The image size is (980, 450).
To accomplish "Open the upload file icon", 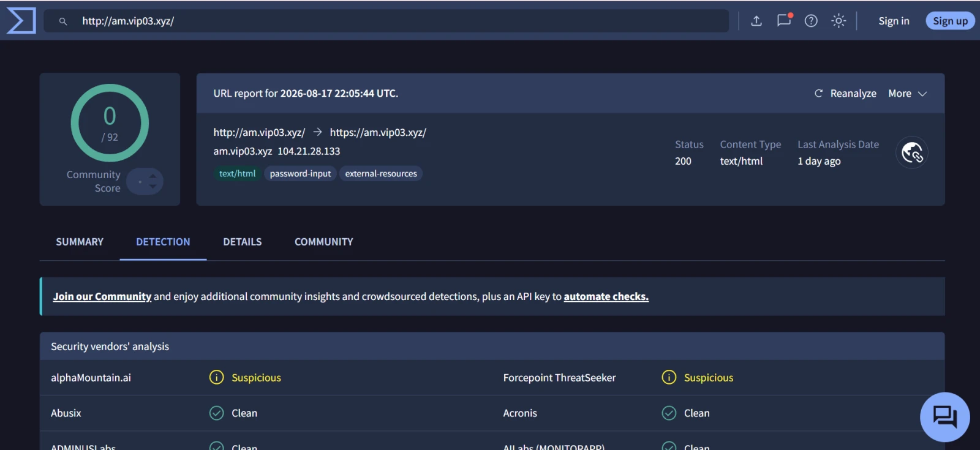I will (756, 21).
